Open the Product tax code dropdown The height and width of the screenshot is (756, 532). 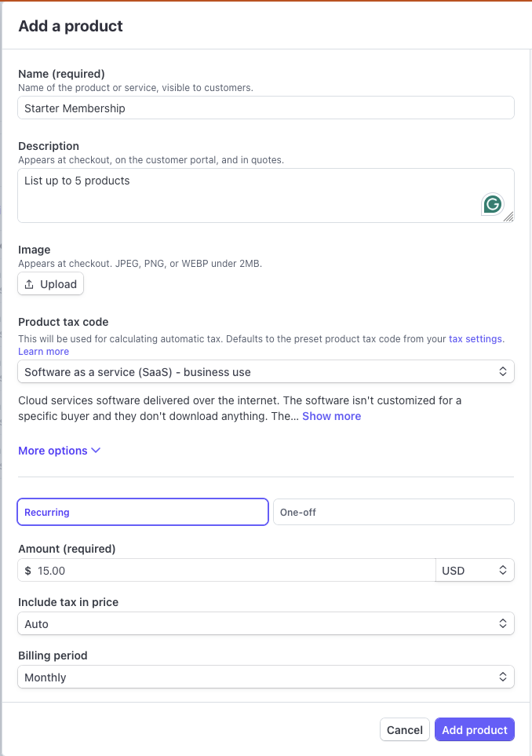click(x=266, y=371)
